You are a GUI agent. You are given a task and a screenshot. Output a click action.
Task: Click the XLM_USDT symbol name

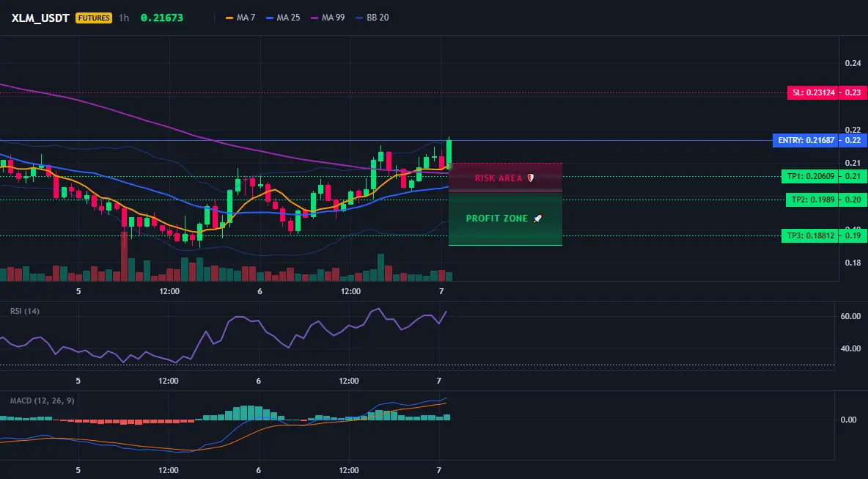pyautogui.click(x=40, y=18)
